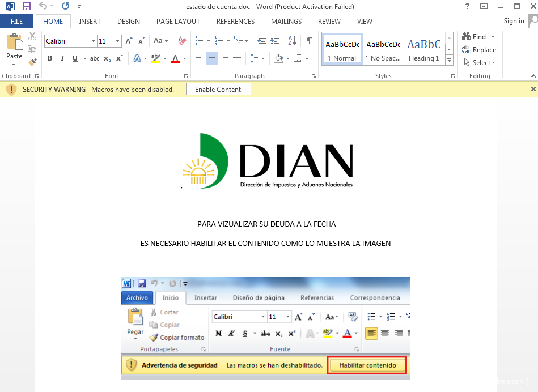Click the red font color swatch
This screenshot has height=392, width=538.
click(x=175, y=58)
